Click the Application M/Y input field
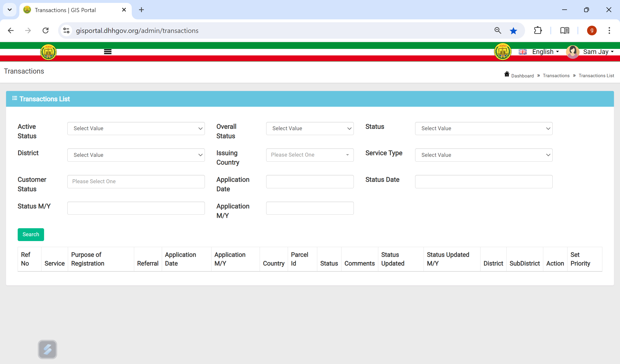Image resolution: width=620 pixels, height=364 pixels. (x=310, y=208)
